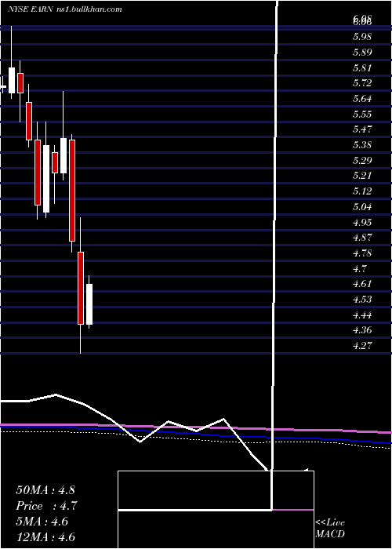Click the '50MA : 4.8' indicator text

[x=45, y=490]
